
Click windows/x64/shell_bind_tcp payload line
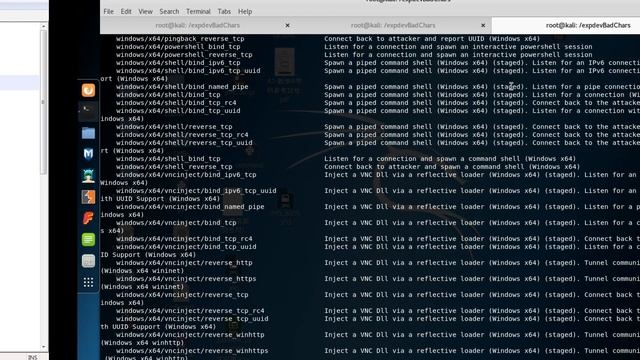(168, 159)
